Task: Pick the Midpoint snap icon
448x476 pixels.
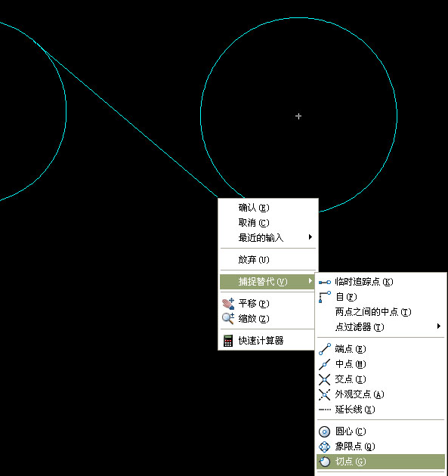Action: pyautogui.click(x=324, y=364)
